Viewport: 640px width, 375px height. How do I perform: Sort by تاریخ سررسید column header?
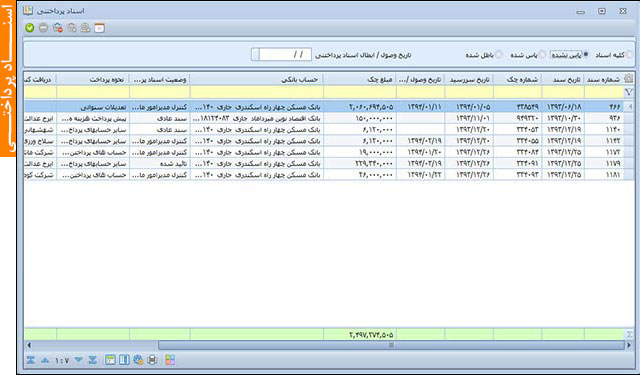pyautogui.click(x=469, y=80)
